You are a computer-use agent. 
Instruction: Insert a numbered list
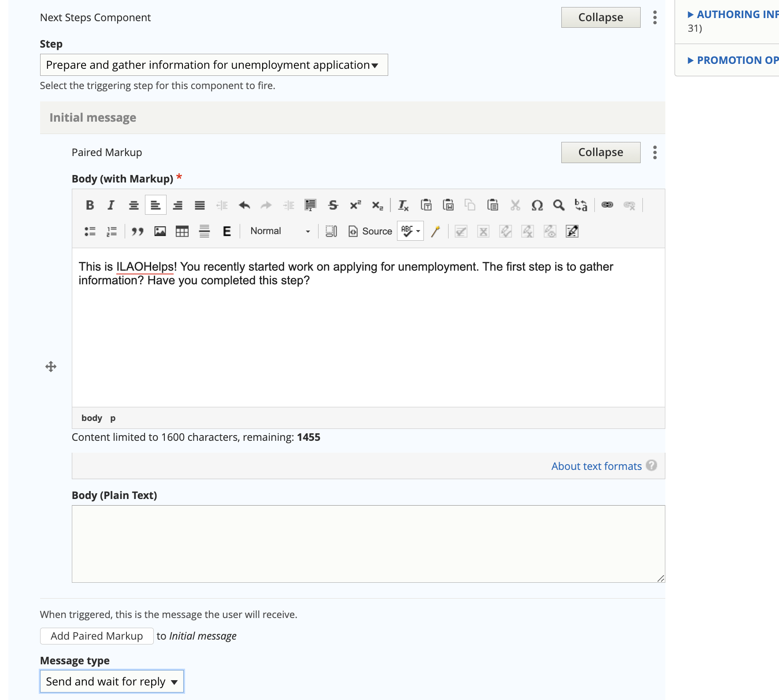click(111, 231)
